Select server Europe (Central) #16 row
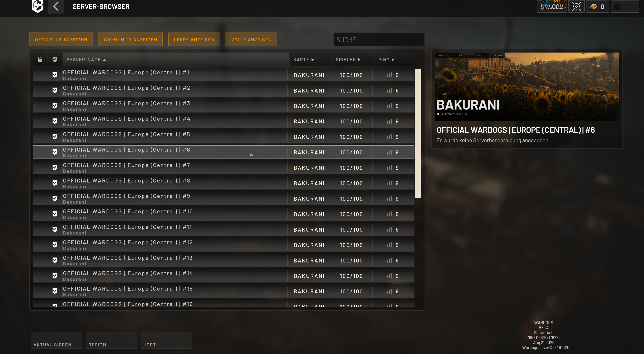 pyautogui.click(x=223, y=304)
